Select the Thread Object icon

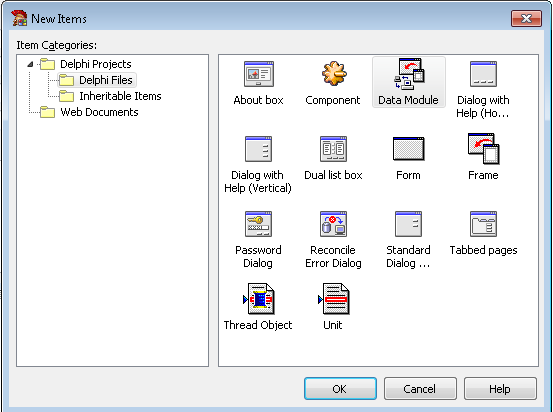pyautogui.click(x=259, y=299)
